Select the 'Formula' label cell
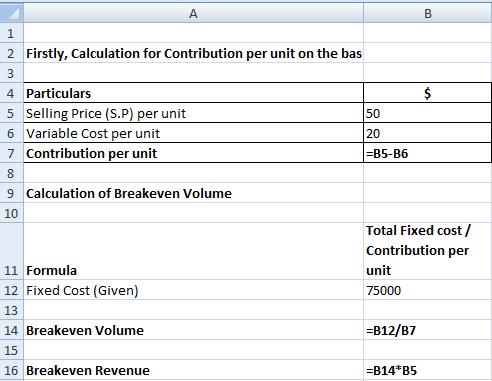 point(193,251)
